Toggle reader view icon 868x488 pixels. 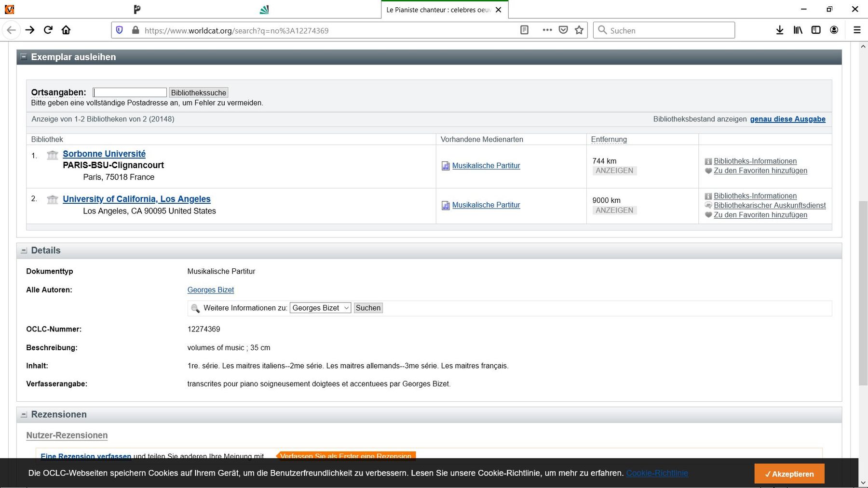point(524,30)
